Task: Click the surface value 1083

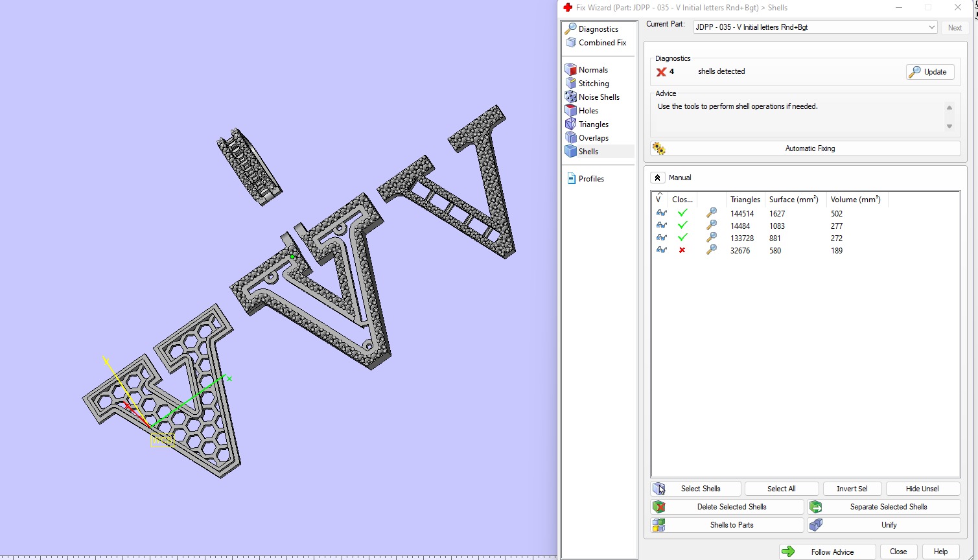Action: [777, 226]
